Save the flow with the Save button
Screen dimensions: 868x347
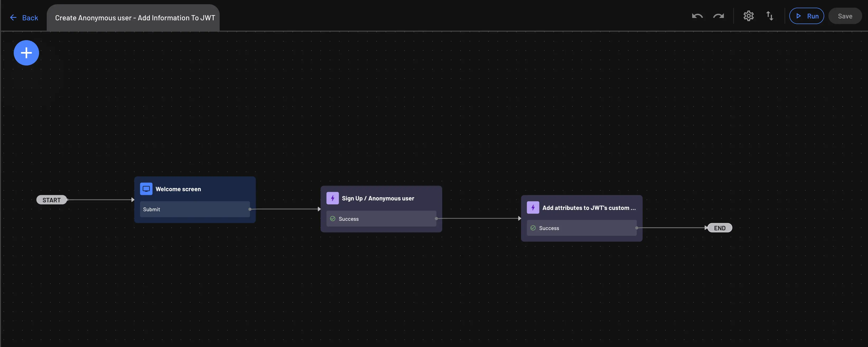tap(845, 16)
